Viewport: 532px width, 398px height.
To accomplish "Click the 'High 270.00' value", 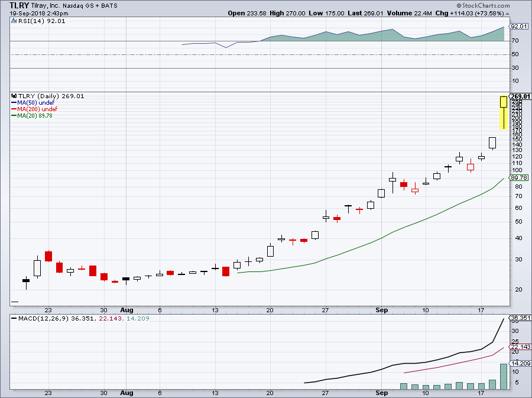I will (287, 13).
